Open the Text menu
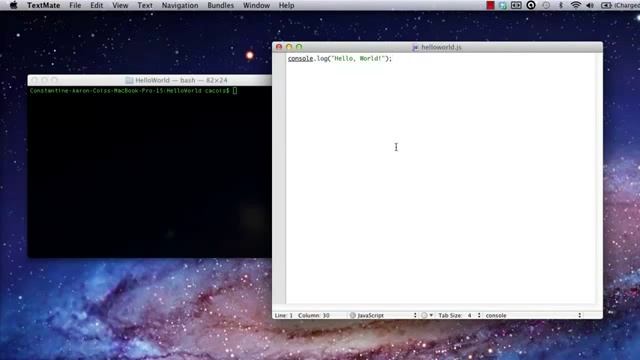The height and width of the screenshot is (360, 640). (145, 5)
